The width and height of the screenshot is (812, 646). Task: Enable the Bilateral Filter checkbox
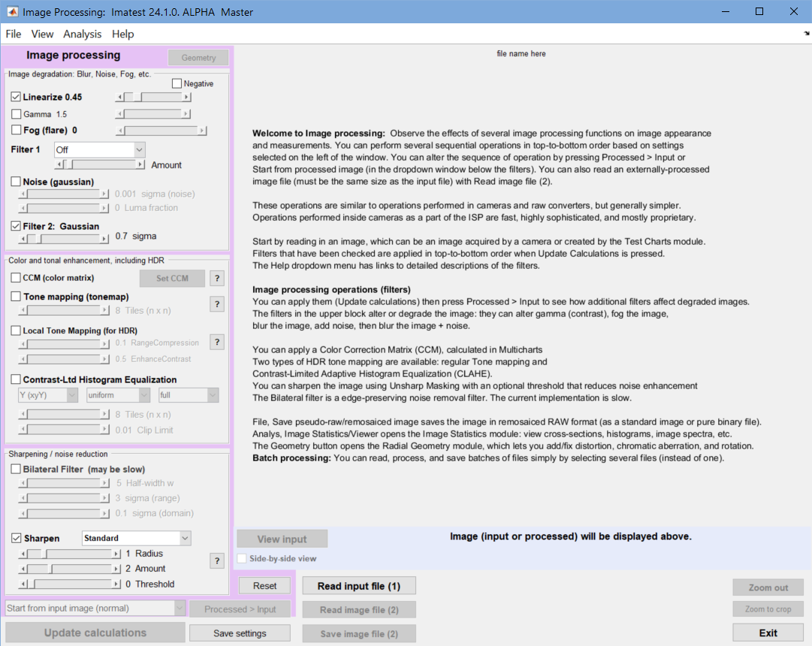(16, 469)
